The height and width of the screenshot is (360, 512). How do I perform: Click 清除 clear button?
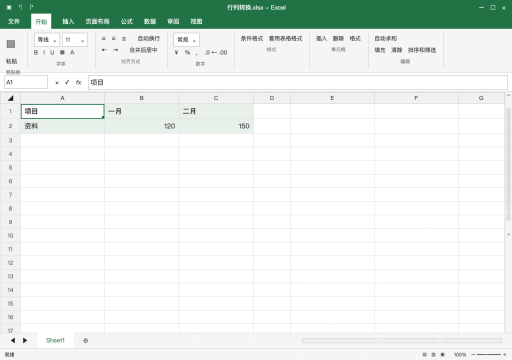397,50
